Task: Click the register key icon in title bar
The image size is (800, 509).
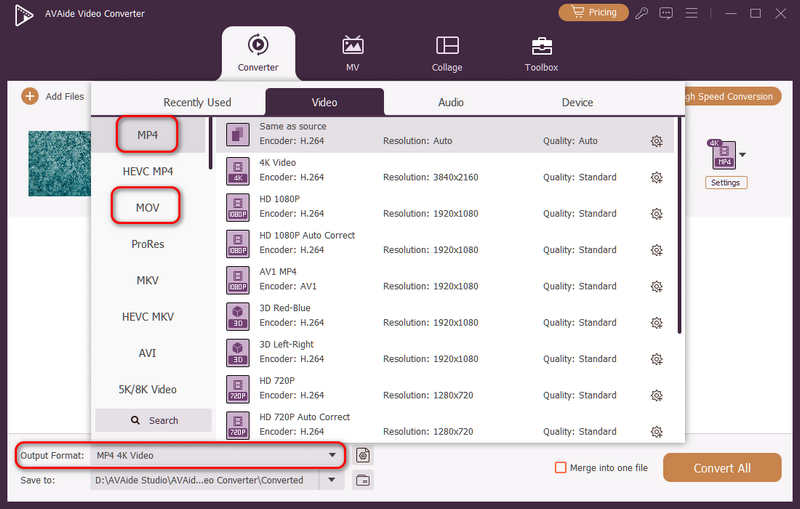Action: [x=641, y=13]
